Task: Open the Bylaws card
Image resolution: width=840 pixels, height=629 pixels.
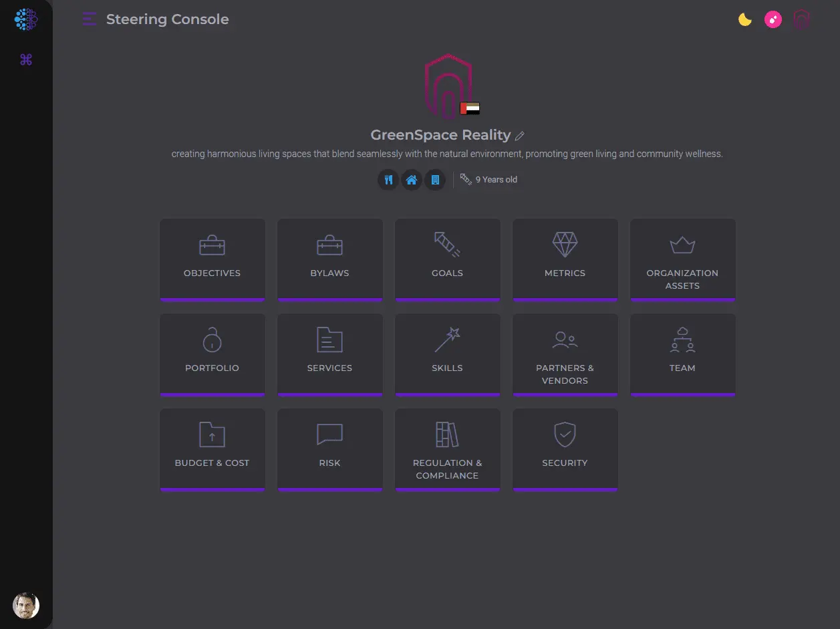Action: [x=330, y=260]
